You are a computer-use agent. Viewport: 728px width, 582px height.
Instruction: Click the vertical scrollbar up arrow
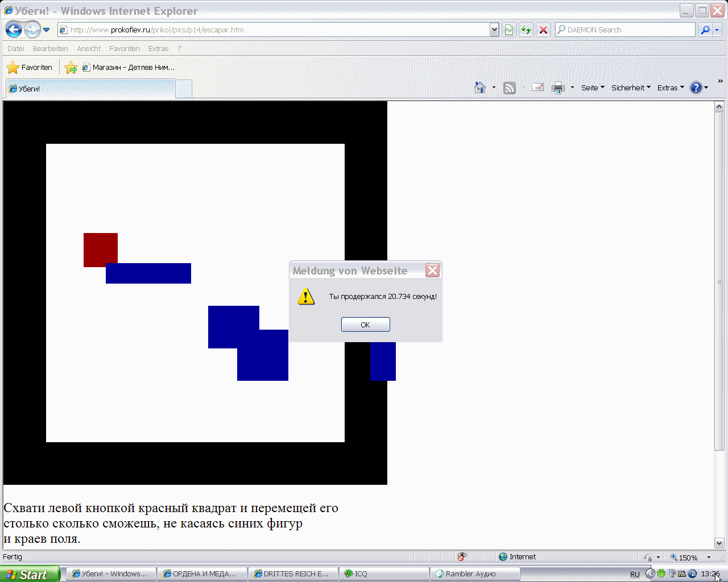tap(719, 106)
